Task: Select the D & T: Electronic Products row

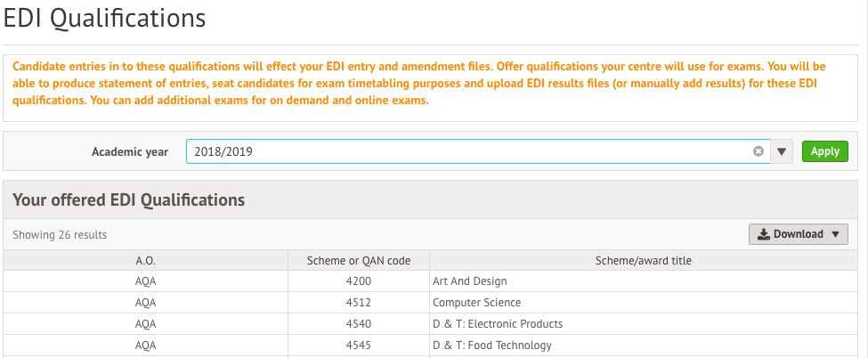Action: 431,323
